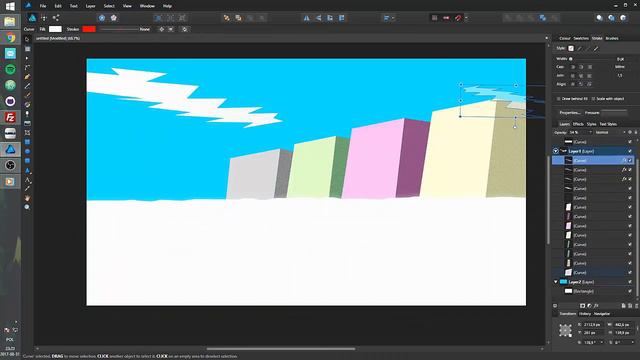Click the Layer Effects fx icon at panel bottom

click(x=596, y=305)
